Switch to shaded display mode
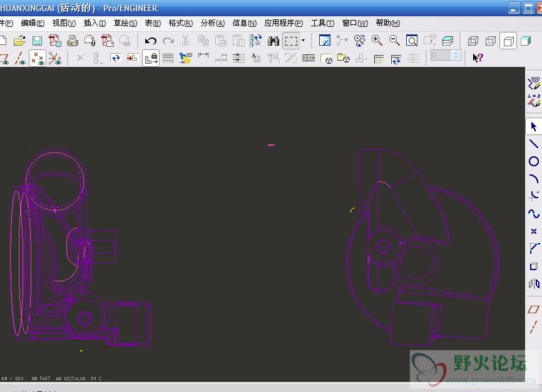The image size is (542, 392). click(526, 41)
